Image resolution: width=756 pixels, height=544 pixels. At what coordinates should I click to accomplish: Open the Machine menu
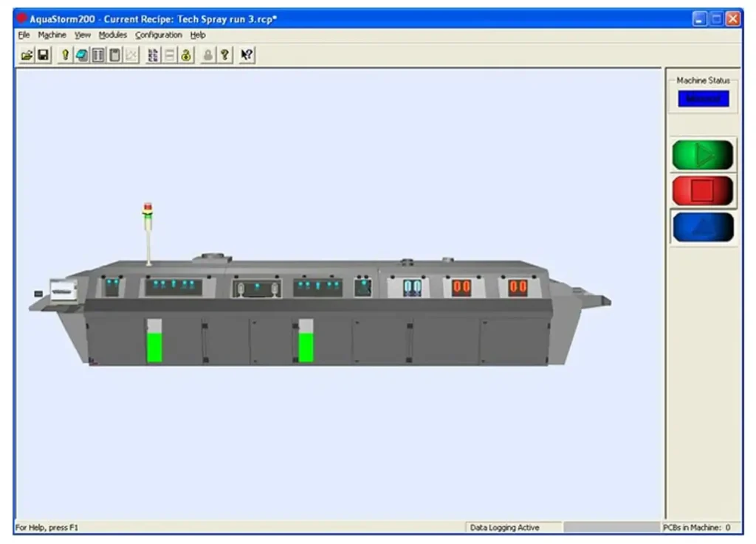click(x=52, y=35)
